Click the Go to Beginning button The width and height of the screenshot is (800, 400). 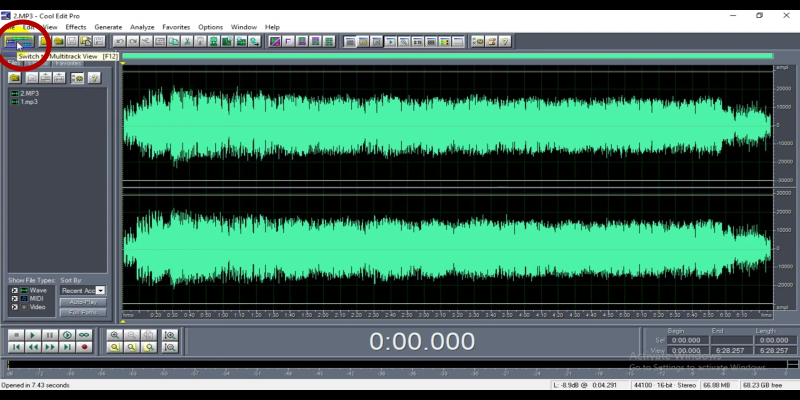(x=16, y=347)
